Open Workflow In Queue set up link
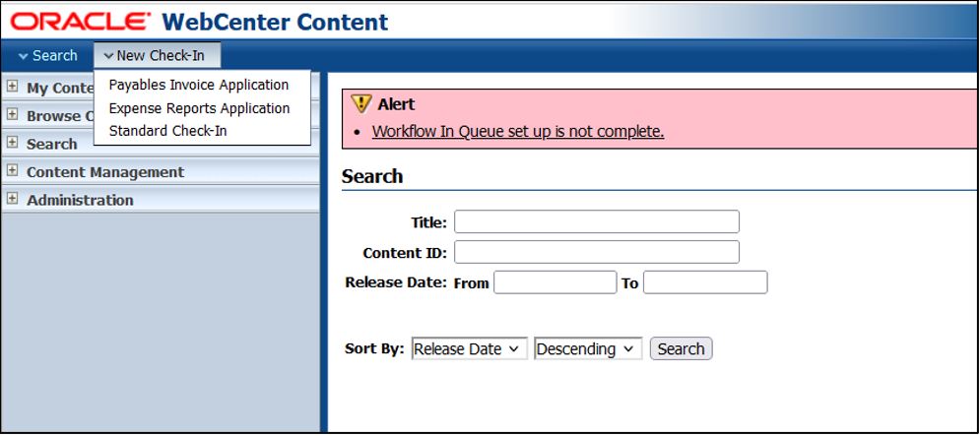Image resolution: width=980 pixels, height=436 pixels. pos(517,131)
